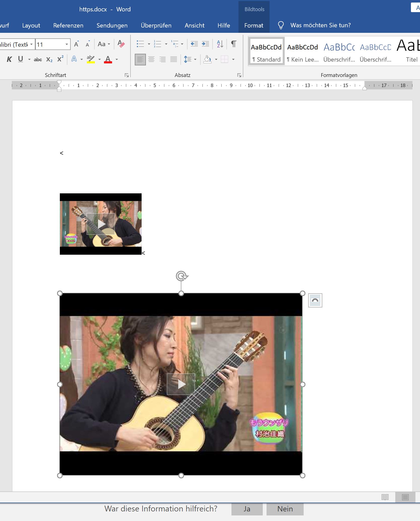
Task: Open the Referenzen ribbon tab
Action: tap(68, 25)
